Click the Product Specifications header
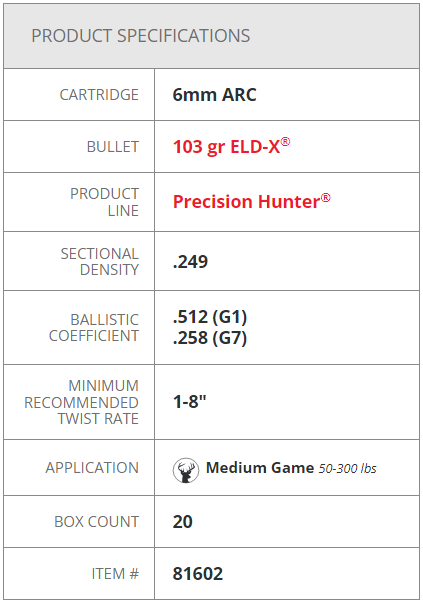The image size is (423, 603). (140, 36)
